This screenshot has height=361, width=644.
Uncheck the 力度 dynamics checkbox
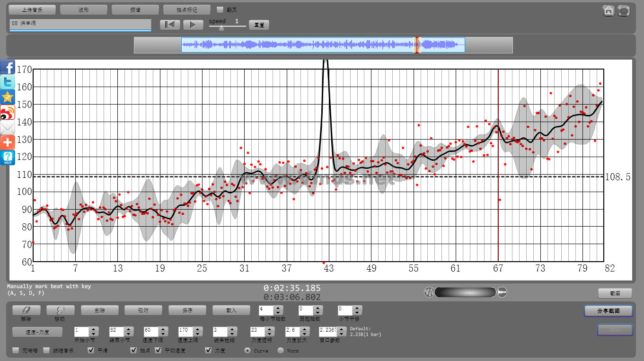[x=208, y=350]
